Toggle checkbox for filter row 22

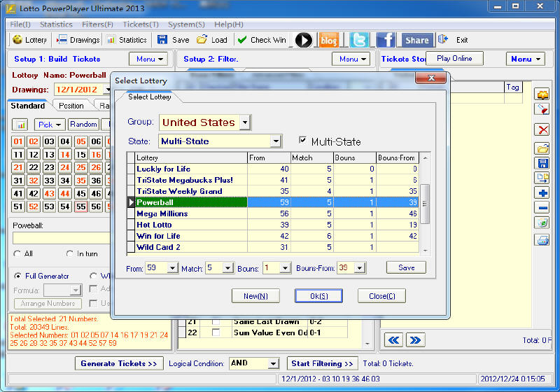click(216, 332)
